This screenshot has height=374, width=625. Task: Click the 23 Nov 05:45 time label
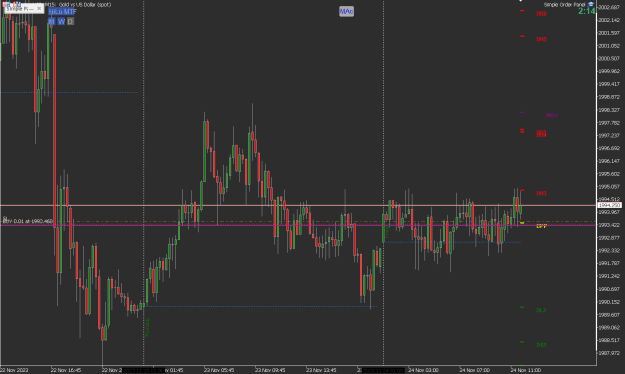219,370
